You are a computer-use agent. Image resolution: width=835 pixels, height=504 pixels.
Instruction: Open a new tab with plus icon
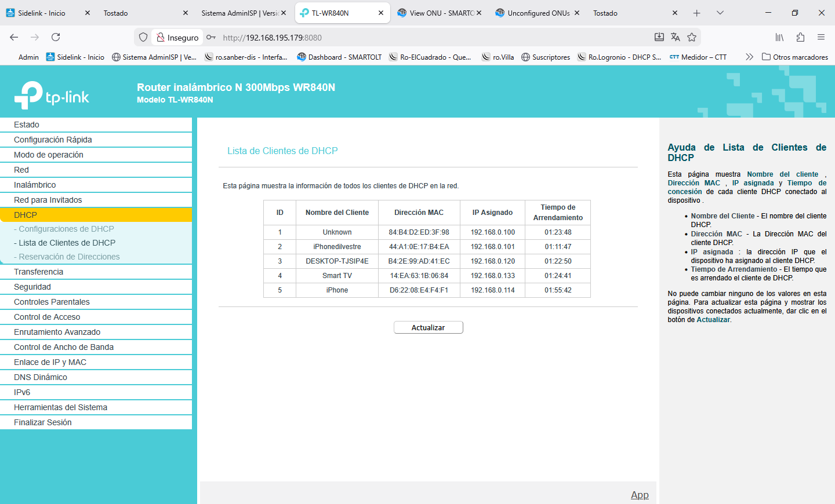(697, 13)
